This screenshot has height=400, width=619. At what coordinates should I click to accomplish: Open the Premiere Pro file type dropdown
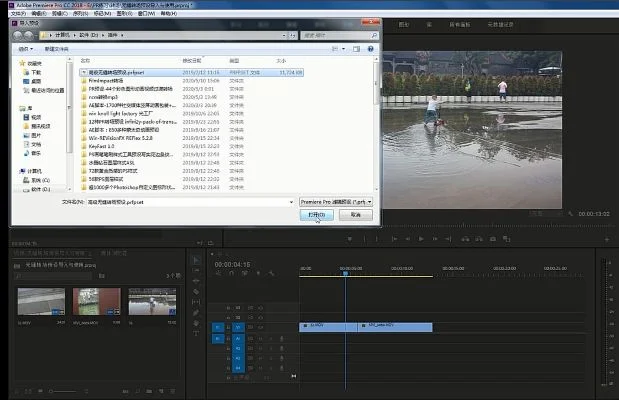coord(335,201)
